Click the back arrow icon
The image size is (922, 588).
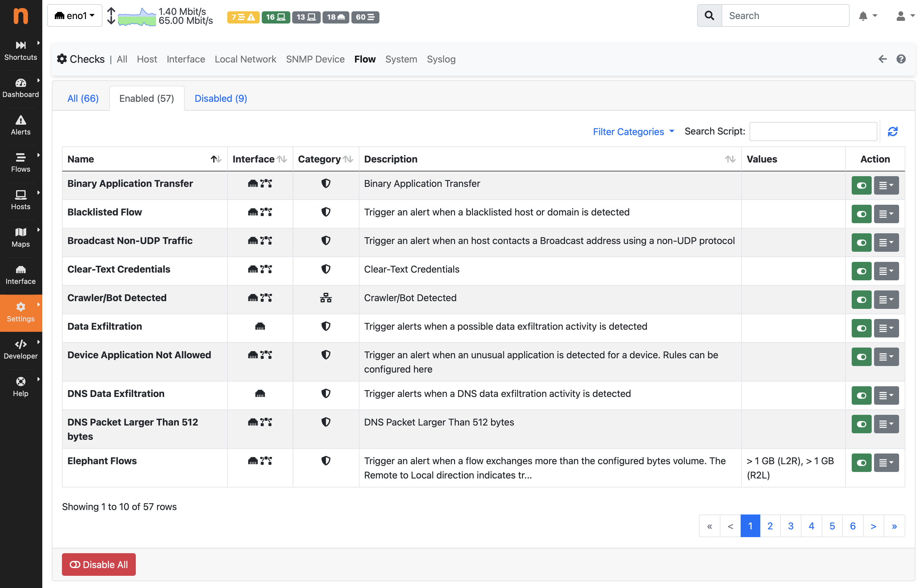tap(882, 59)
